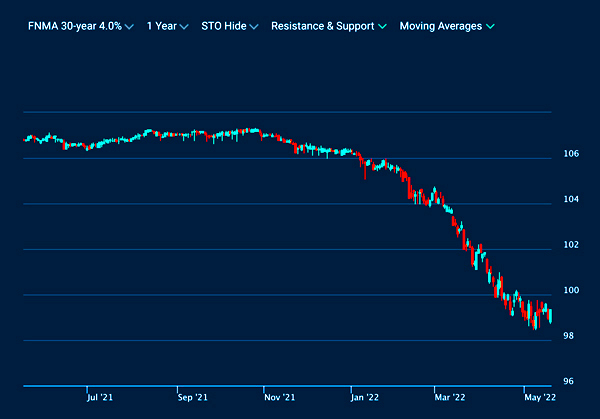Click the chevron after STO Hide
This screenshot has height=419, width=600.
pyautogui.click(x=254, y=27)
